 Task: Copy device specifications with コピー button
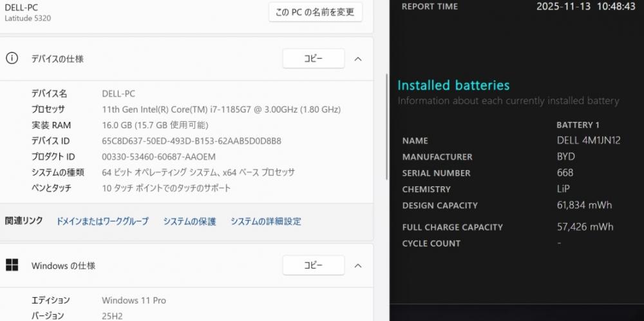click(314, 59)
